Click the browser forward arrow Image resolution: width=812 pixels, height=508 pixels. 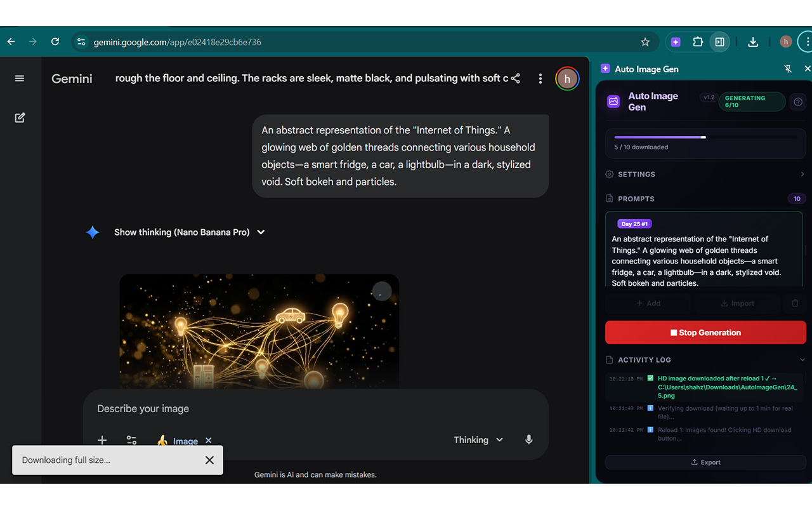[33, 42]
